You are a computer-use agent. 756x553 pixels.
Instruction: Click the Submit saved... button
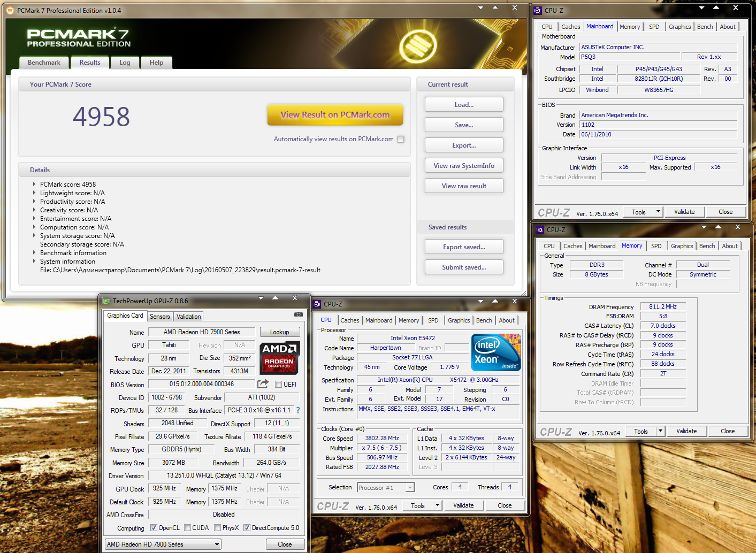pos(464,267)
